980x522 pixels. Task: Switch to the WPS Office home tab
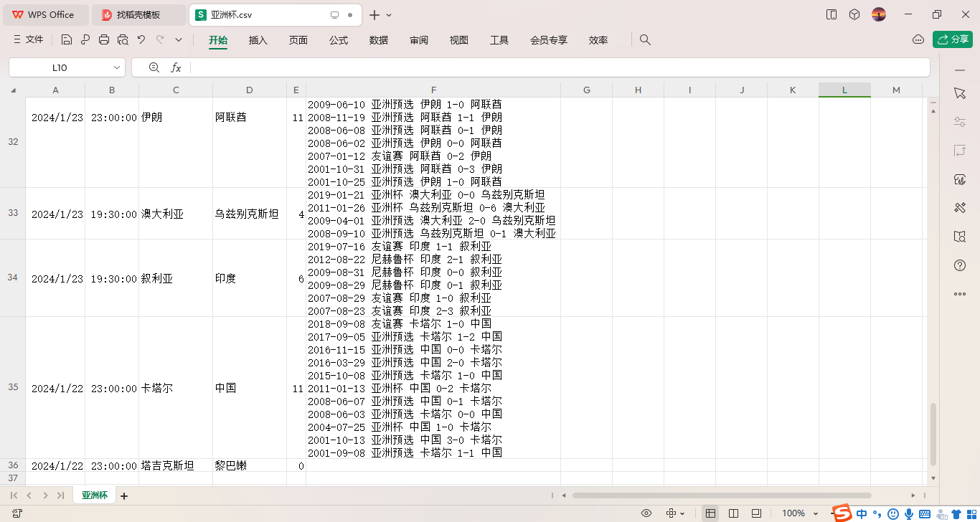tap(44, 15)
